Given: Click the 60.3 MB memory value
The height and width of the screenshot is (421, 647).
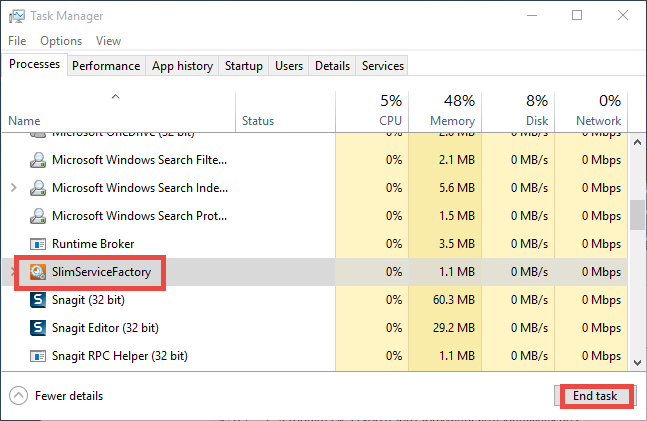Looking at the screenshot, I should click(x=454, y=300).
